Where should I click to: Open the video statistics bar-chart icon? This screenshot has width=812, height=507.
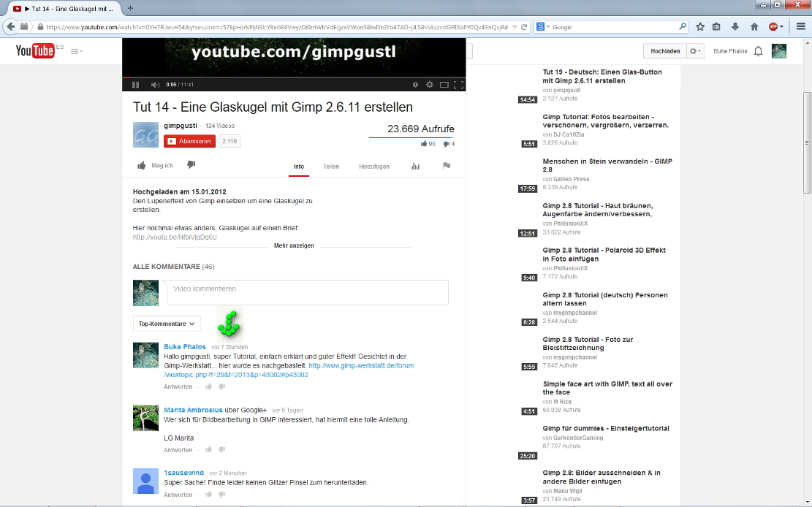point(415,167)
